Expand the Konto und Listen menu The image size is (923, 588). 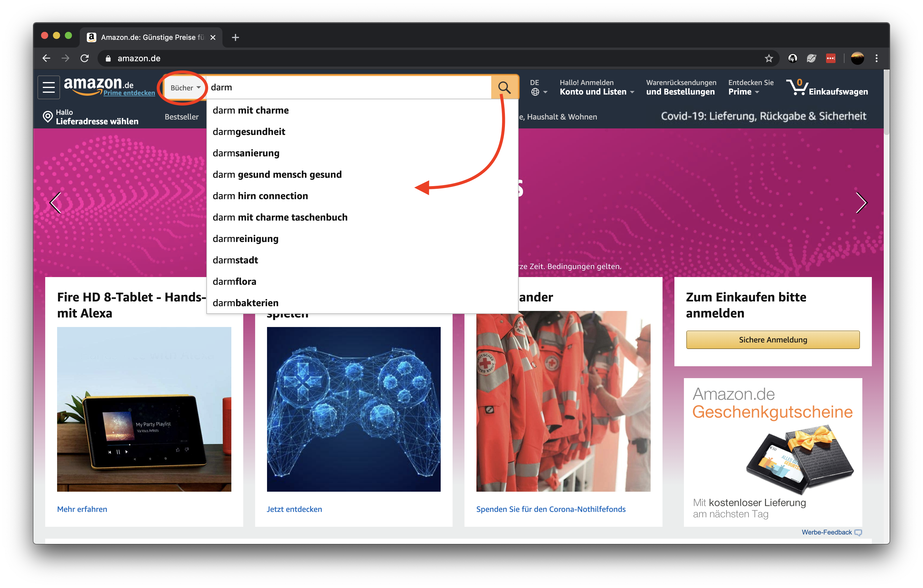point(597,87)
